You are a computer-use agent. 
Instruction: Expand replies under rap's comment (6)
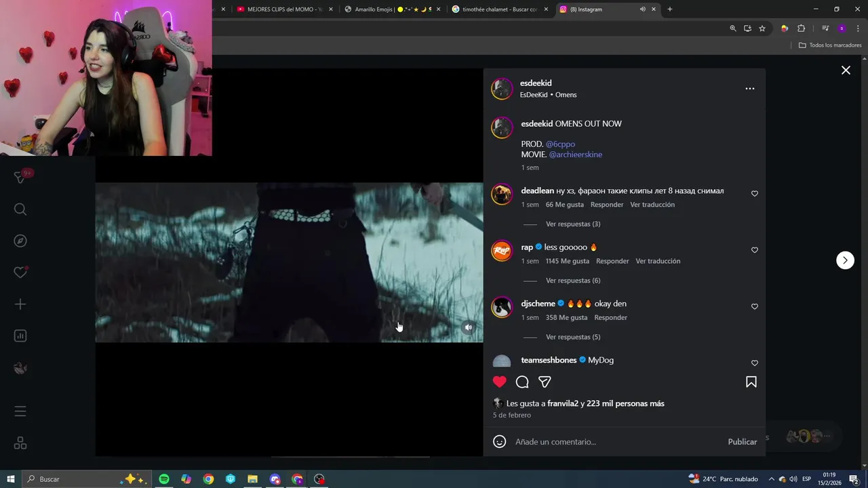click(x=573, y=281)
